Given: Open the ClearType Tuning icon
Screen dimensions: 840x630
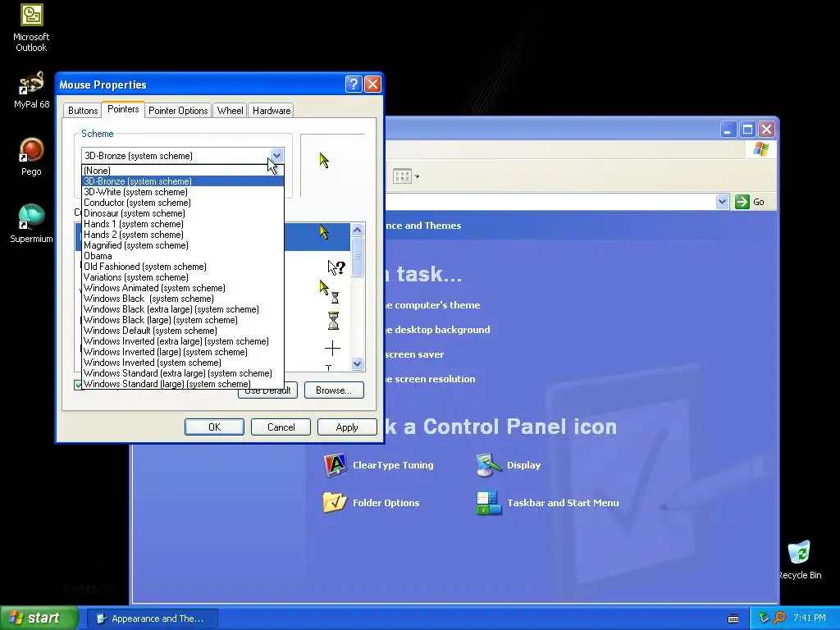Looking at the screenshot, I should point(379,465).
